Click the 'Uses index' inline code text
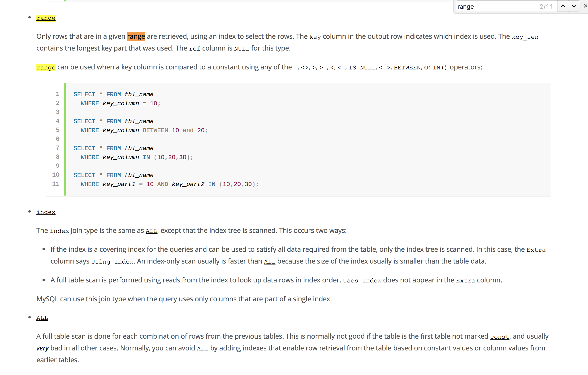The height and width of the screenshot is (375, 588). pos(362,281)
